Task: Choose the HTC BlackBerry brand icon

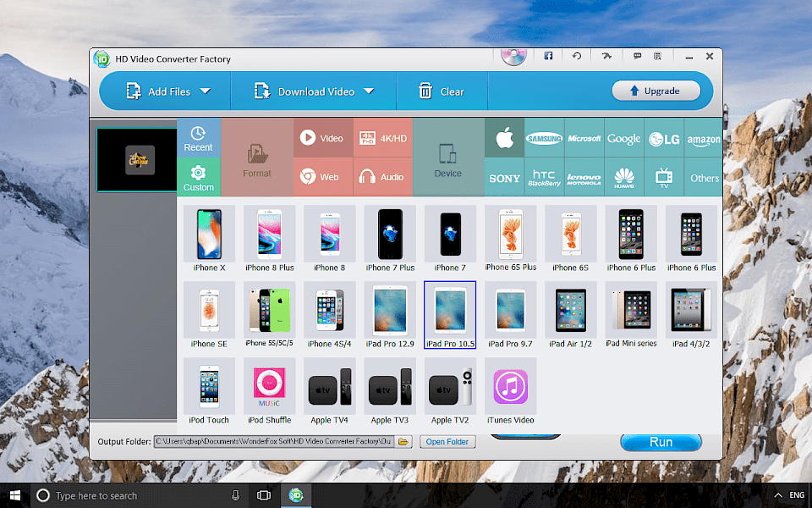Action: (x=544, y=177)
